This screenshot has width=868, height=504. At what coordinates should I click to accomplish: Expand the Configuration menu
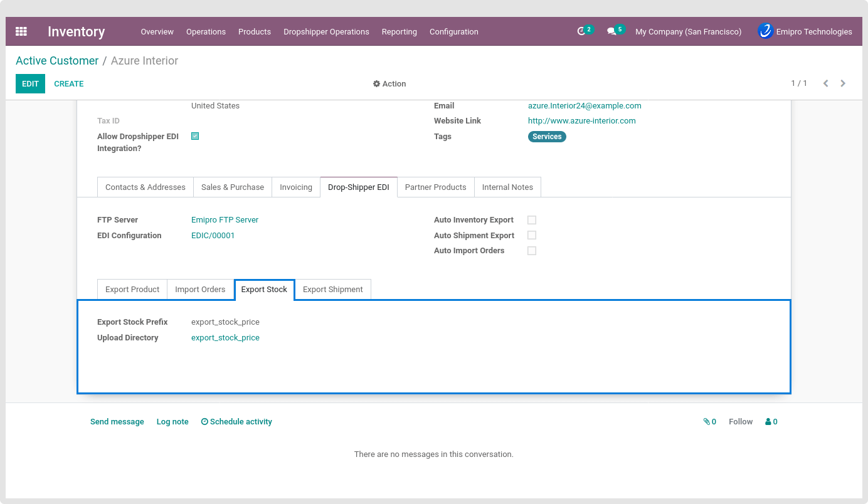pos(453,31)
